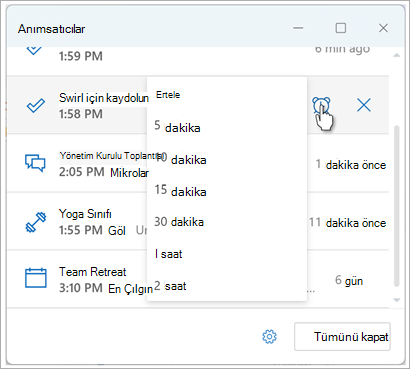Click the 3:10 PM time text
Image resolution: width=410 pixels, height=369 pixels.
[81, 288]
